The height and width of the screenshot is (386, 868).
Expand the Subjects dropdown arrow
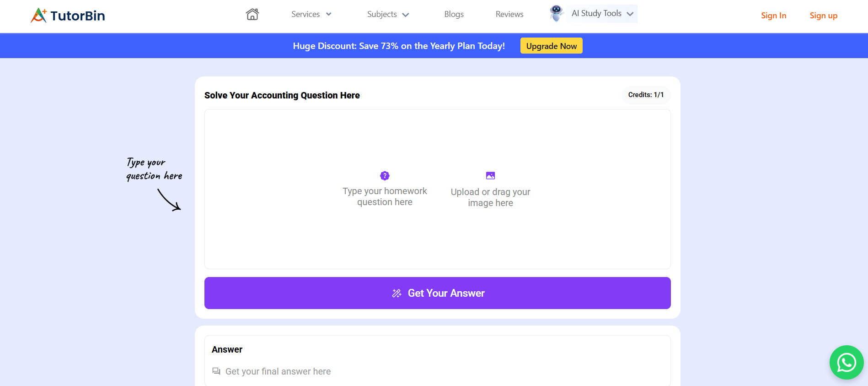(405, 15)
